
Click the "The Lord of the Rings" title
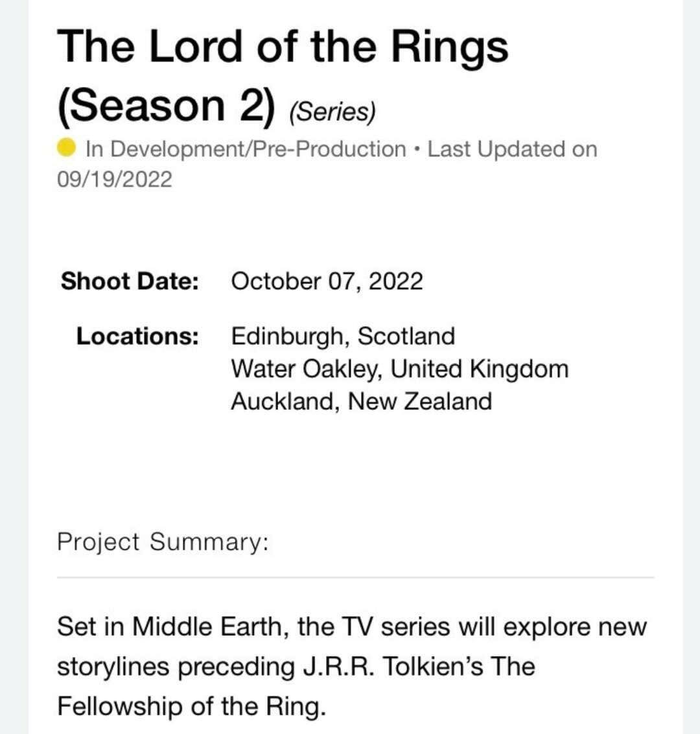283,47
